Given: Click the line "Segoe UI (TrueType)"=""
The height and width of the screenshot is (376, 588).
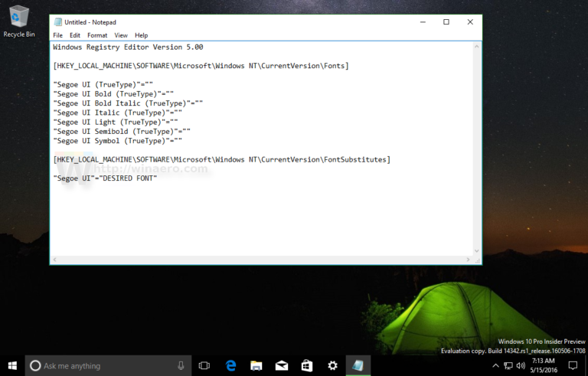Looking at the screenshot, I should pos(103,84).
